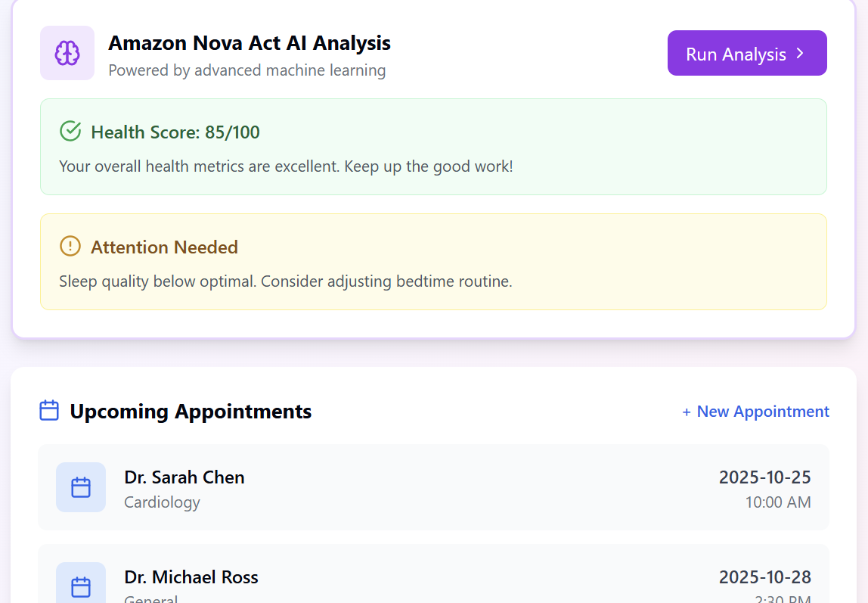Open the New Appointment link
Image resolution: width=868 pixels, height=603 pixels.
755,412
